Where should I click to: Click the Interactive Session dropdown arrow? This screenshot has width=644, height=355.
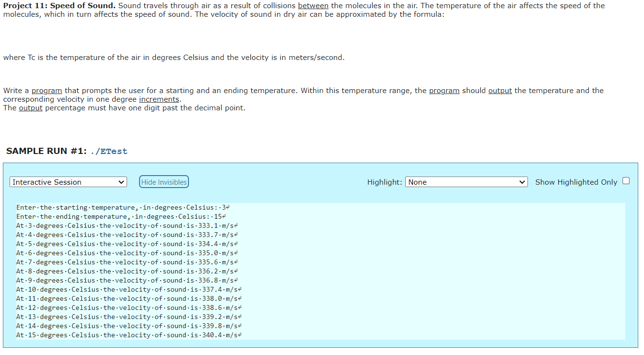[121, 182]
